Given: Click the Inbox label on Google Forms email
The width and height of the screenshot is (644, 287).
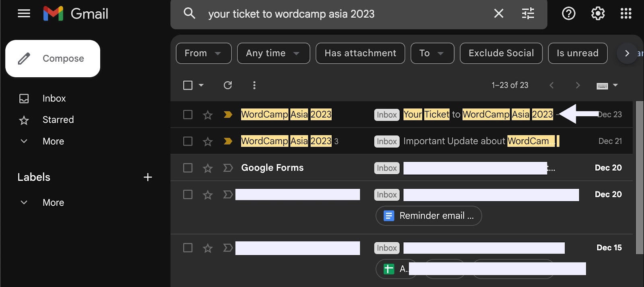Looking at the screenshot, I should coord(387,168).
